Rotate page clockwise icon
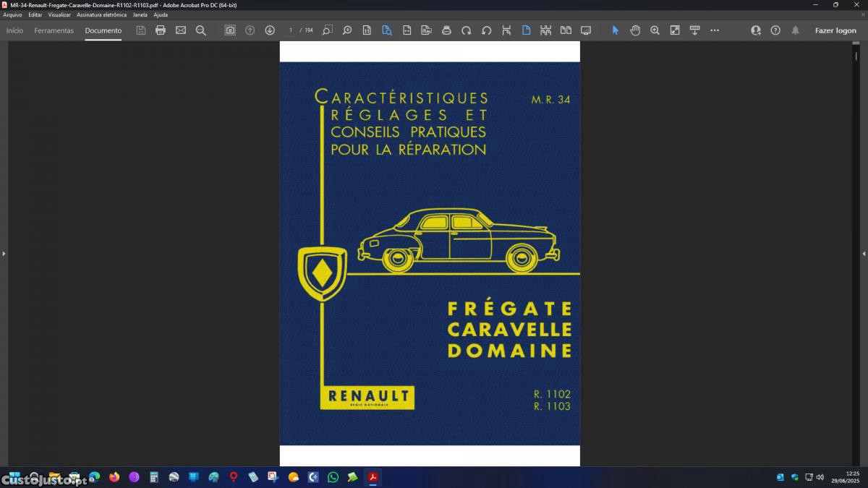This screenshot has height=488, width=868. click(x=467, y=30)
